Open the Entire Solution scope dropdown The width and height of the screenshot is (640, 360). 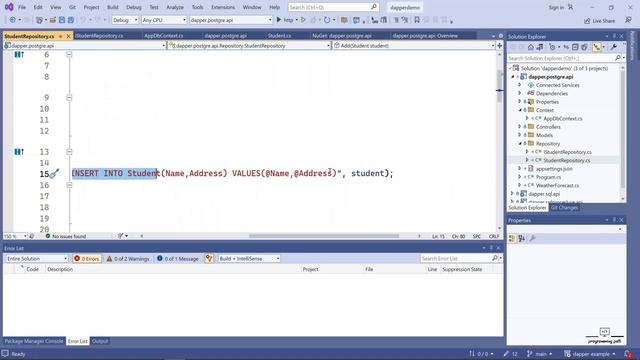[36, 259]
